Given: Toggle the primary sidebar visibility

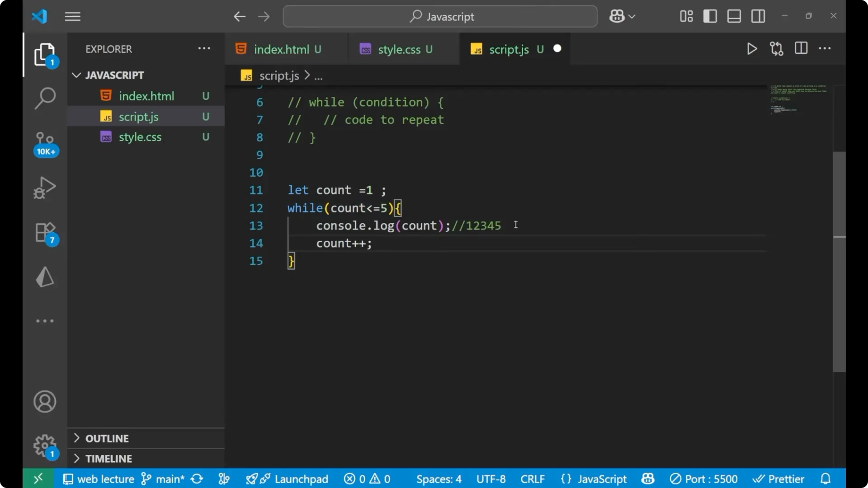Looking at the screenshot, I should (x=710, y=16).
